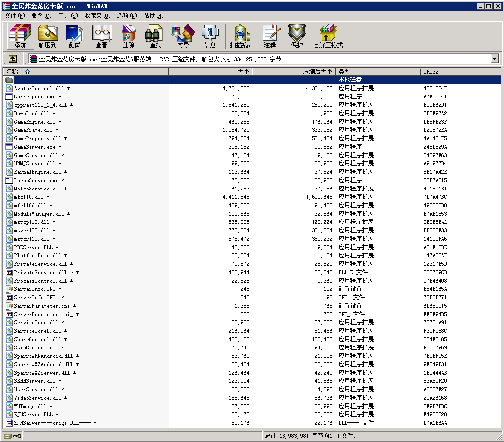The width and height of the screenshot is (504, 442).
Task: Start 扫描病毒 virus scan tool
Action: coord(242,36)
